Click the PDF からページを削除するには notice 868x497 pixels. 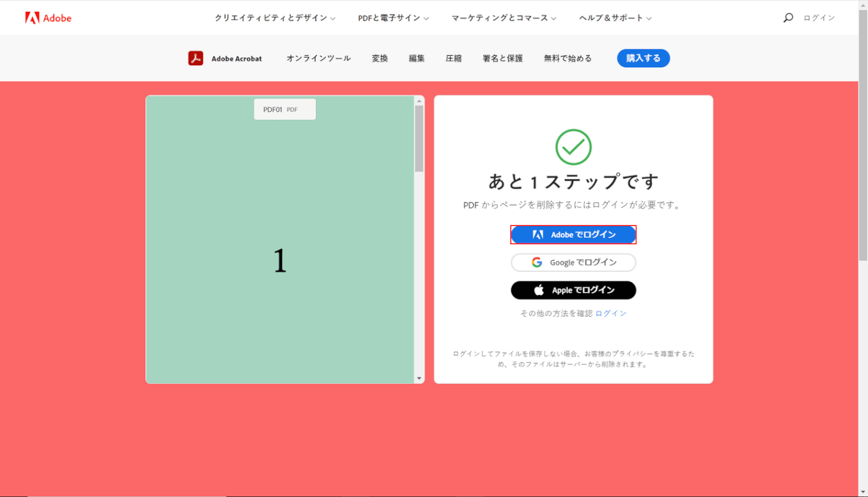tap(572, 205)
